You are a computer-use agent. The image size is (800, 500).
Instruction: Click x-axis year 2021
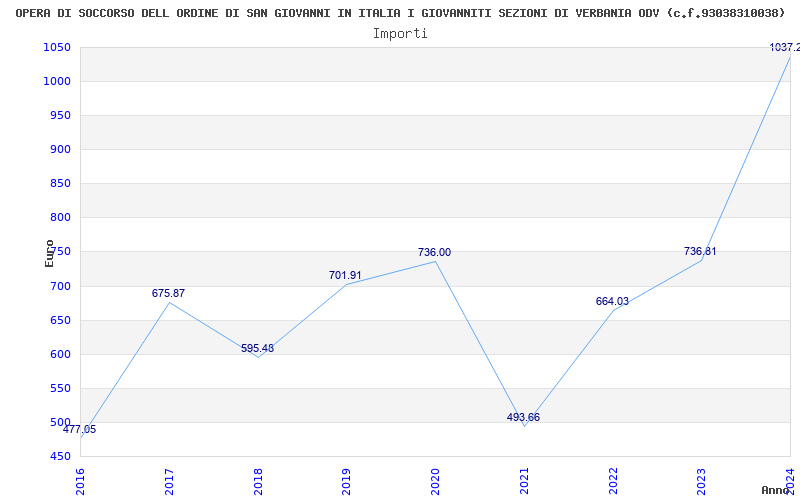click(x=524, y=481)
